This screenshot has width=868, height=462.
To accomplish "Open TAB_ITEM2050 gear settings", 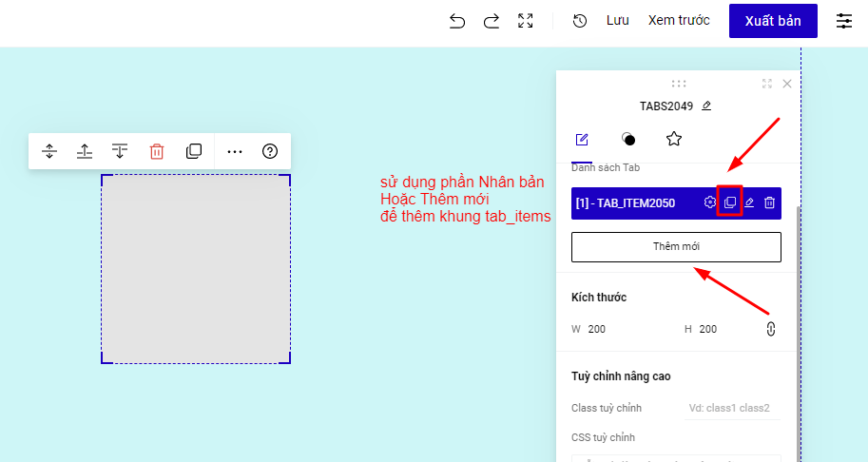I will 709,202.
